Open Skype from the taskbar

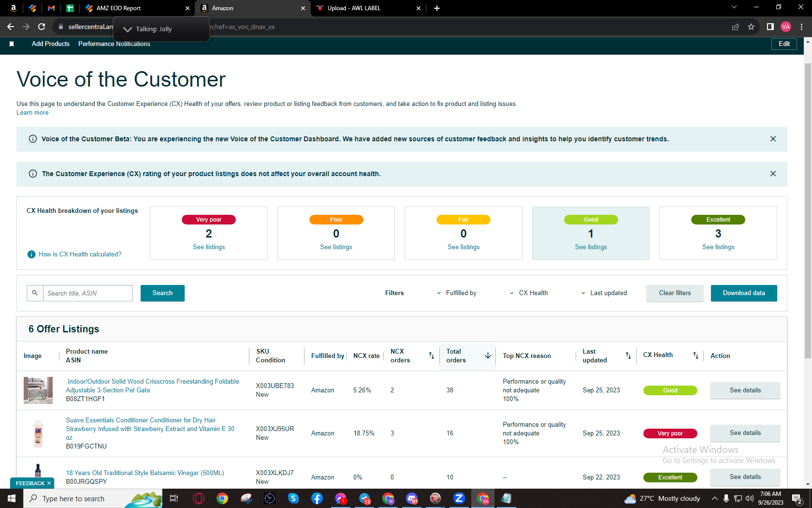coord(293,498)
